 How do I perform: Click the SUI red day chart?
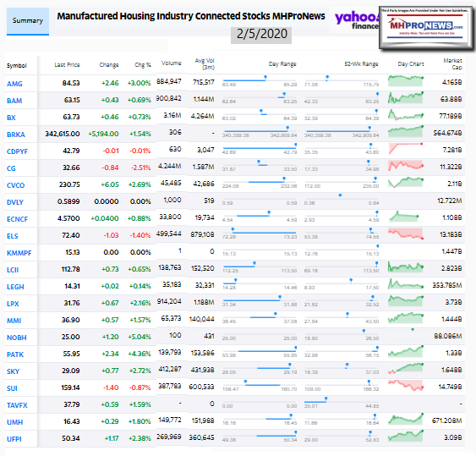405,385
